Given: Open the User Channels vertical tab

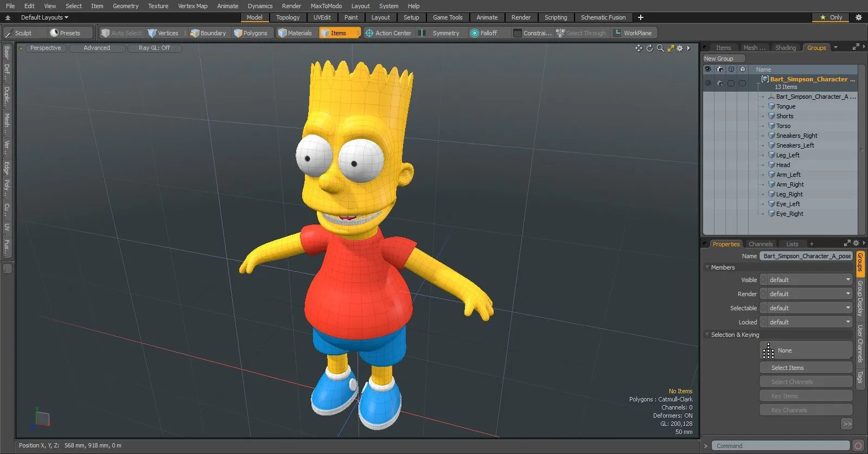Looking at the screenshot, I should click(860, 344).
